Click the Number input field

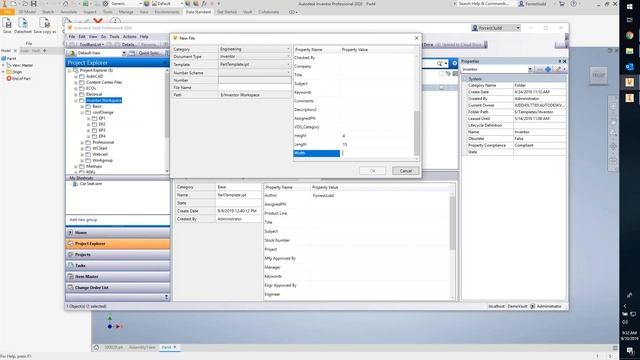click(x=254, y=80)
